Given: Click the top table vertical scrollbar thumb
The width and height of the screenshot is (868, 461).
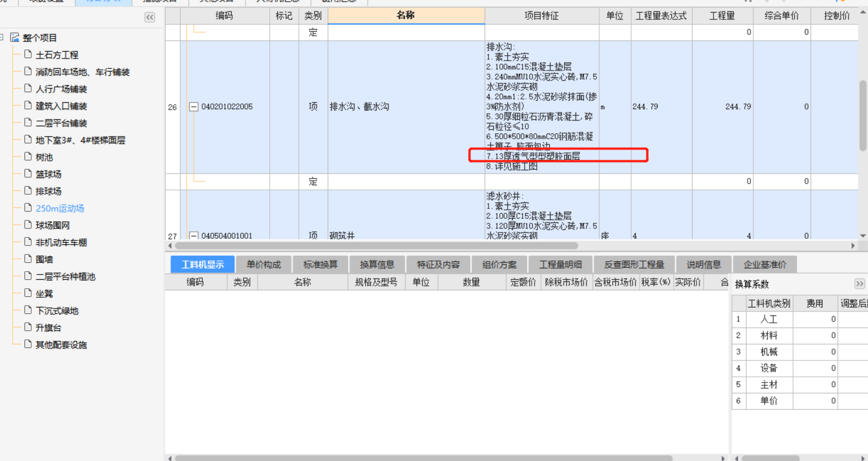Looking at the screenshot, I should pyautogui.click(x=863, y=115).
